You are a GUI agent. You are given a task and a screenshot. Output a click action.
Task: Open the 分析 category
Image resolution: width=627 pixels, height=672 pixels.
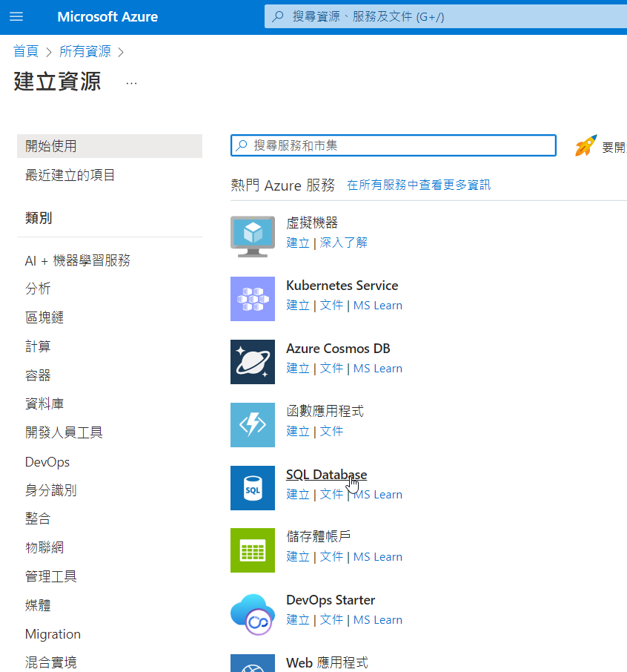point(38,289)
